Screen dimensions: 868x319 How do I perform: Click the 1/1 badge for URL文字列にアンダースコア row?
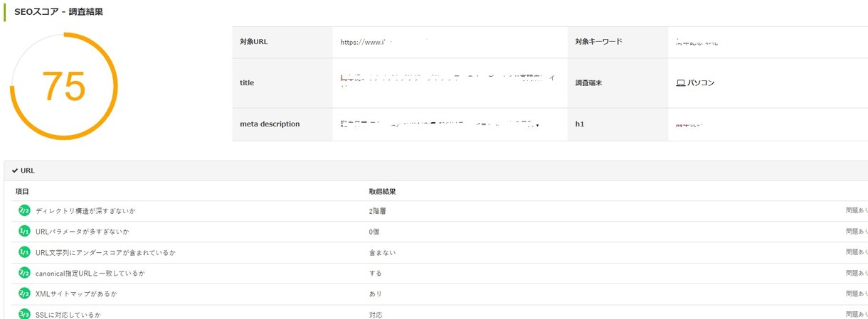[24, 252]
